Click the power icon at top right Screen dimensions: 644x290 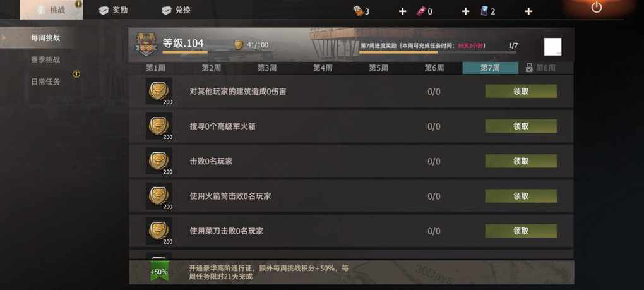click(x=597, y=8)
